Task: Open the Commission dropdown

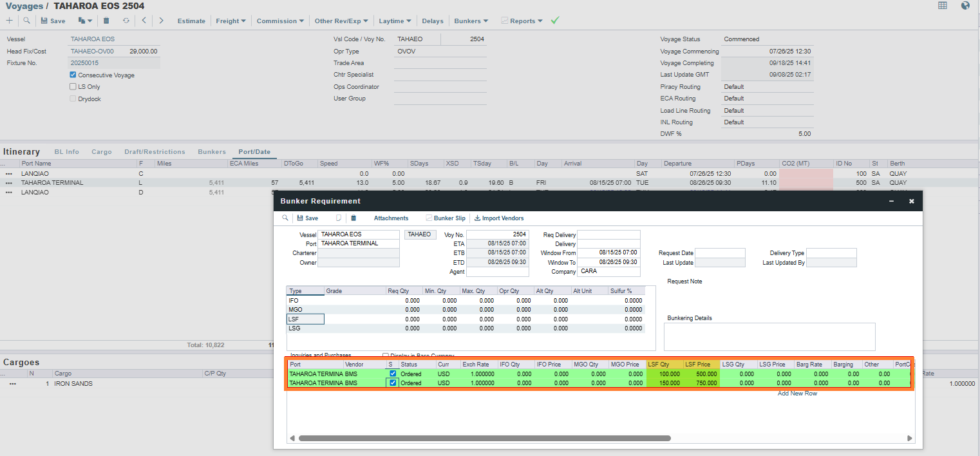Action: pyautogui.click(x=280, y=21)
